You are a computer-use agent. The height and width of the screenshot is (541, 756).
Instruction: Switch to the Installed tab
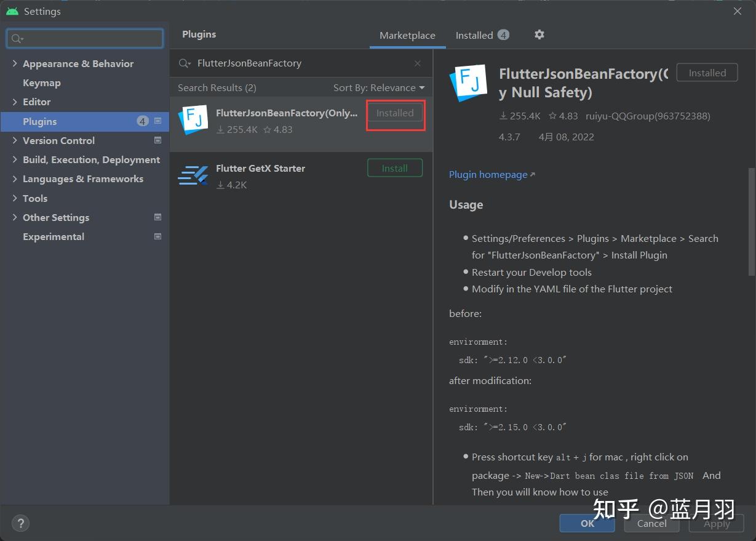475,35
